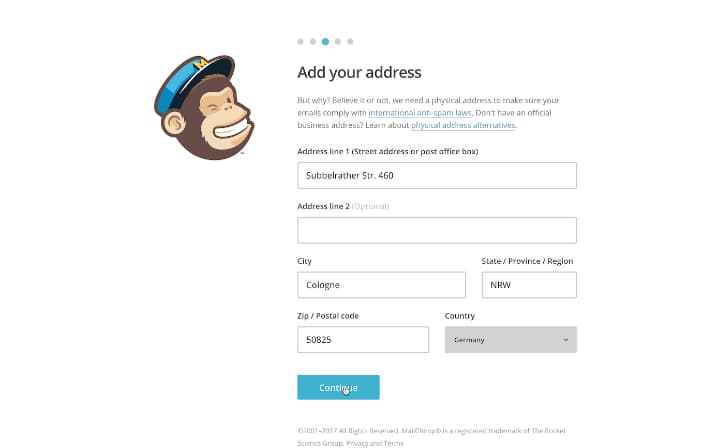
Task: Focus the Zip code field with 50825
Action: coord(363,340)
